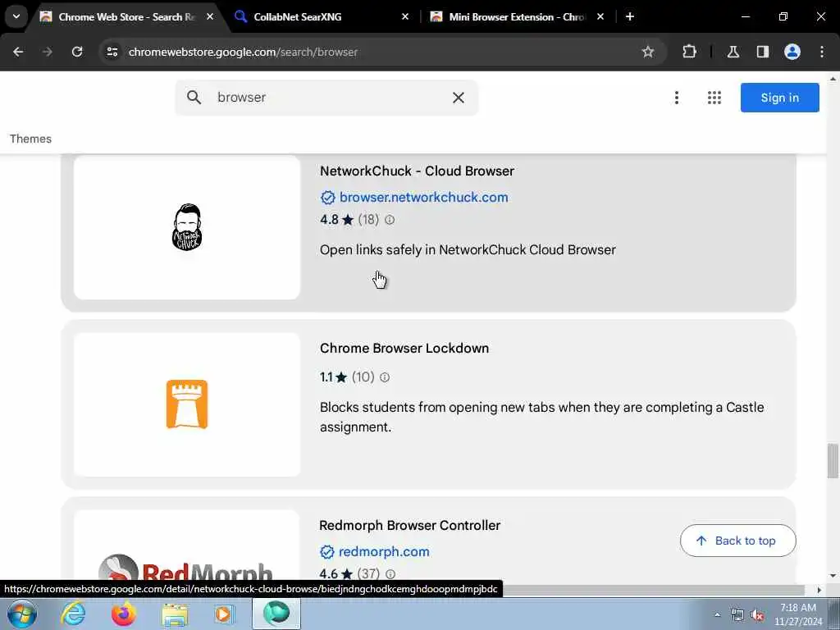Show hidden system tray icons
The height and width of the screenshot is (630, 840).
pyautogui.click(x=717, y=614)
